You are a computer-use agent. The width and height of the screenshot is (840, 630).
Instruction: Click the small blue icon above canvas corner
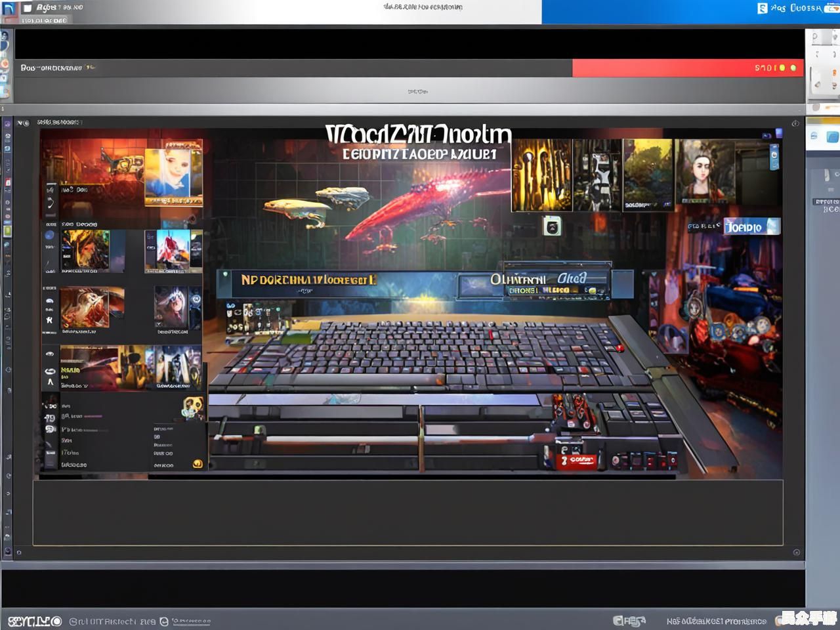pyautogui.click(x=779, y=133)
